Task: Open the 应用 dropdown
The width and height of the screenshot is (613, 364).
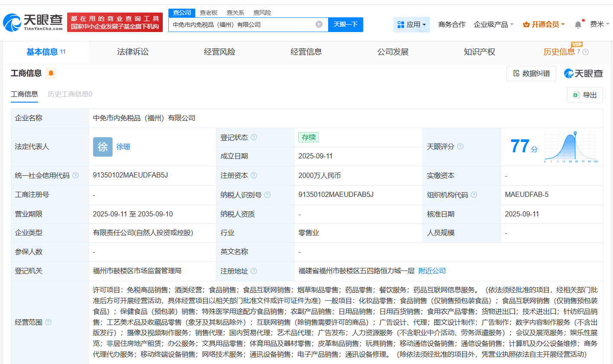Action: [411, 24]
